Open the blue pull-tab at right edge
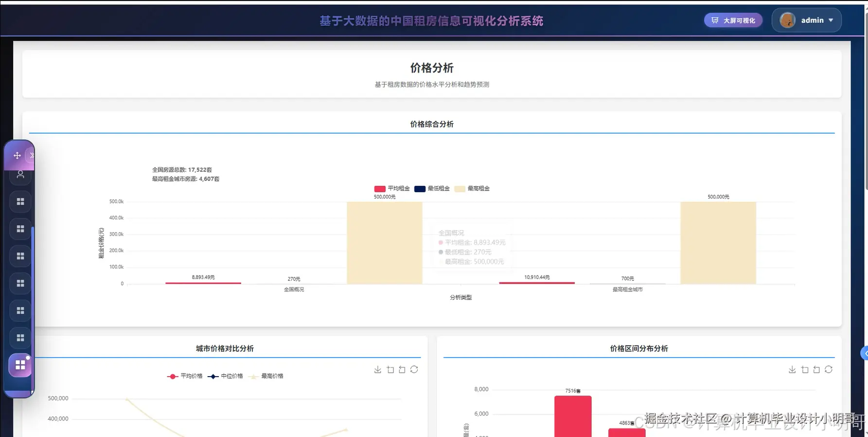The image size is (868, 437). (x=865, y=353)
